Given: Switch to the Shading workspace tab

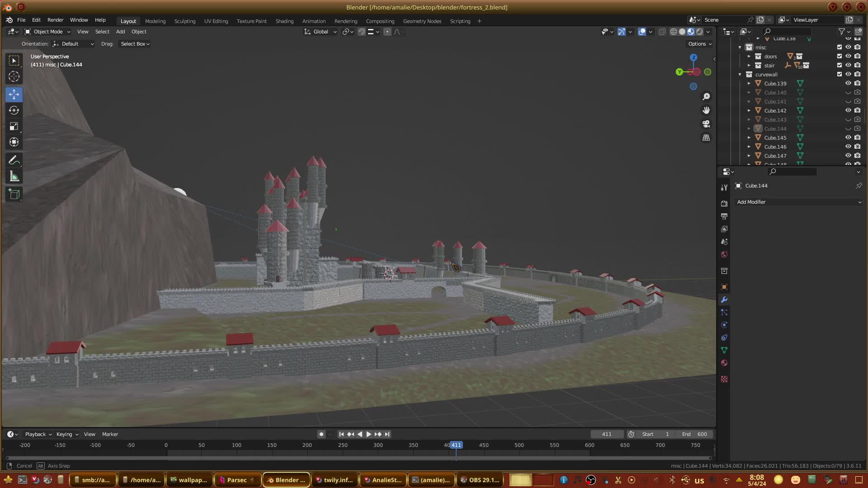Looking at the screenshot, I should [284, 21].
